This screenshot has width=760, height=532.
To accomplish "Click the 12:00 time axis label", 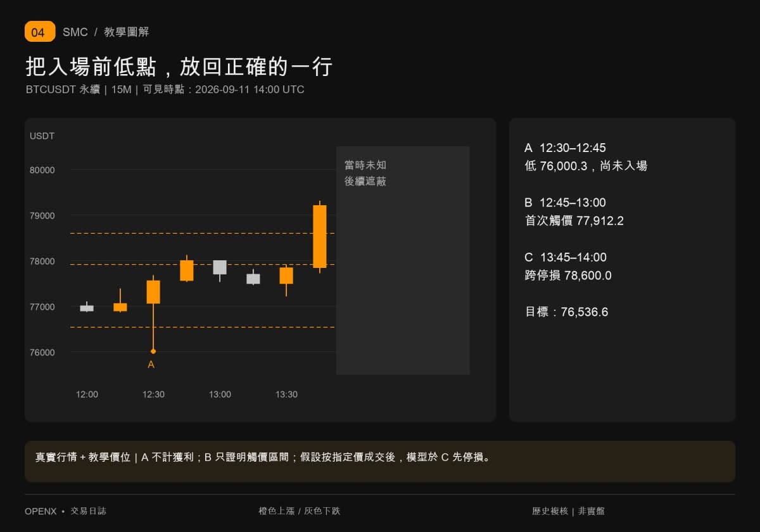I will 87,394.
